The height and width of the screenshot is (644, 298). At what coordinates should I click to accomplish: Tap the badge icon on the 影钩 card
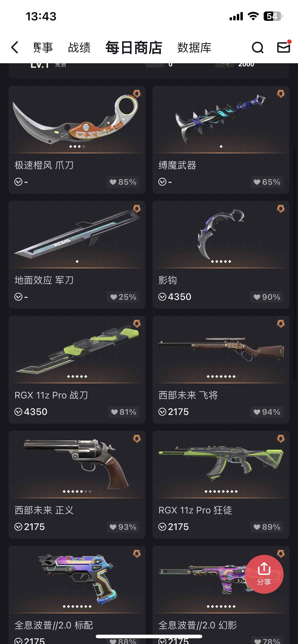click(x=281, y=209)
